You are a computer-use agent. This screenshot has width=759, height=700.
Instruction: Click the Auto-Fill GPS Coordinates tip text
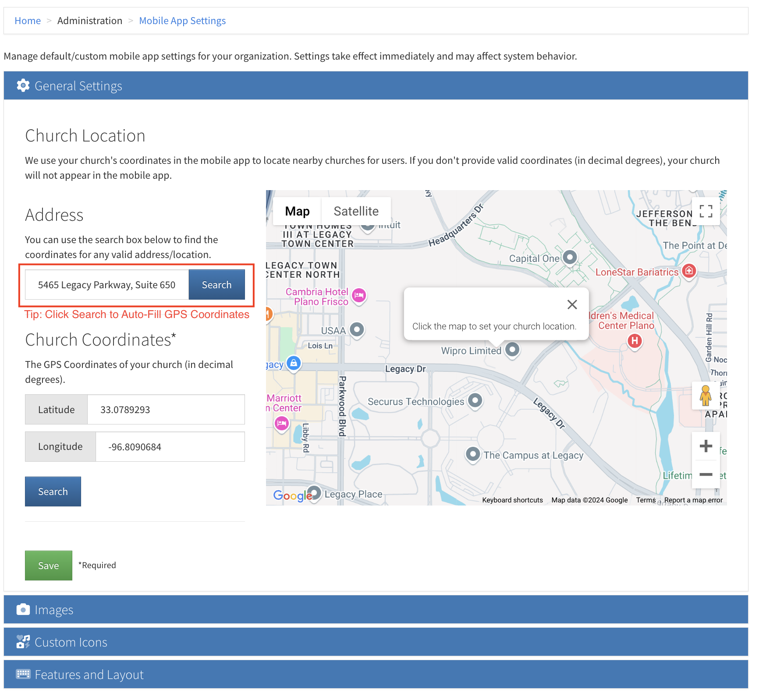[137, 315]
